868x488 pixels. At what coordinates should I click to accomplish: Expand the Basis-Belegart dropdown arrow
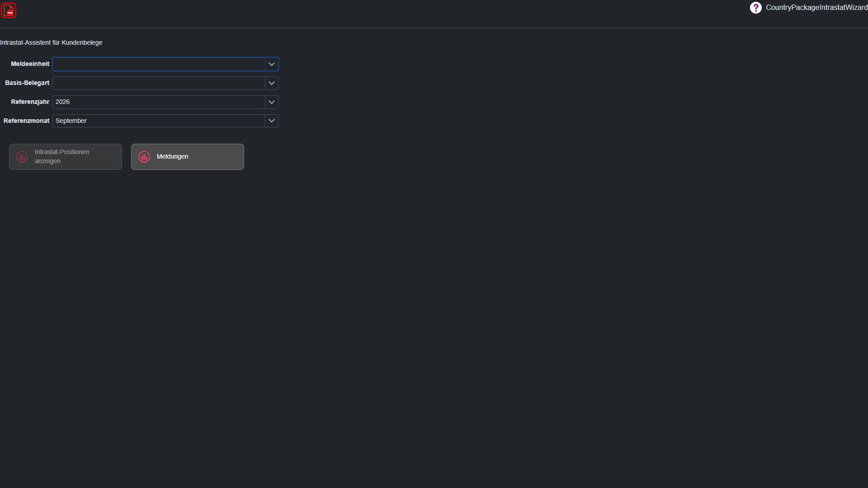pos(271,83)
